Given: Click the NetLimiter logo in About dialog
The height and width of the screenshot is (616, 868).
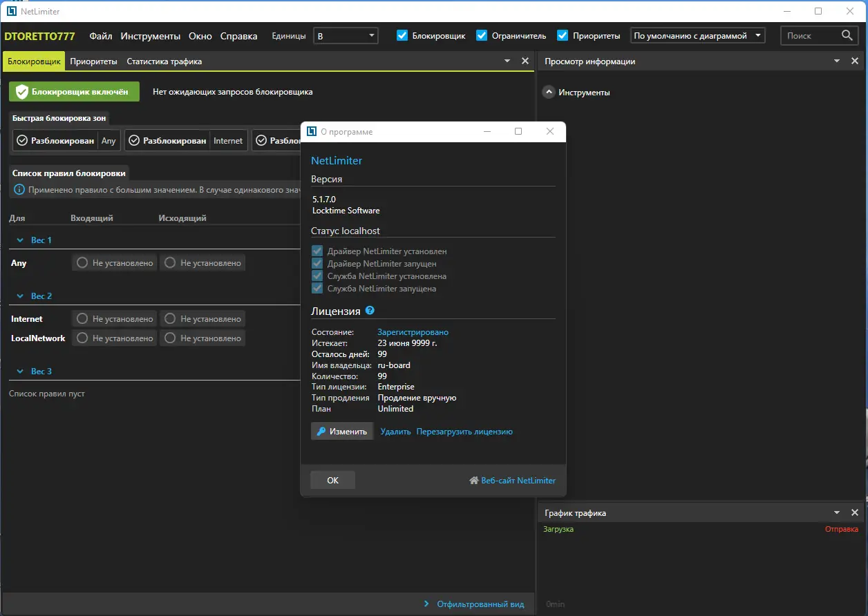Looking at the screenshot, I should pos(312,131).
